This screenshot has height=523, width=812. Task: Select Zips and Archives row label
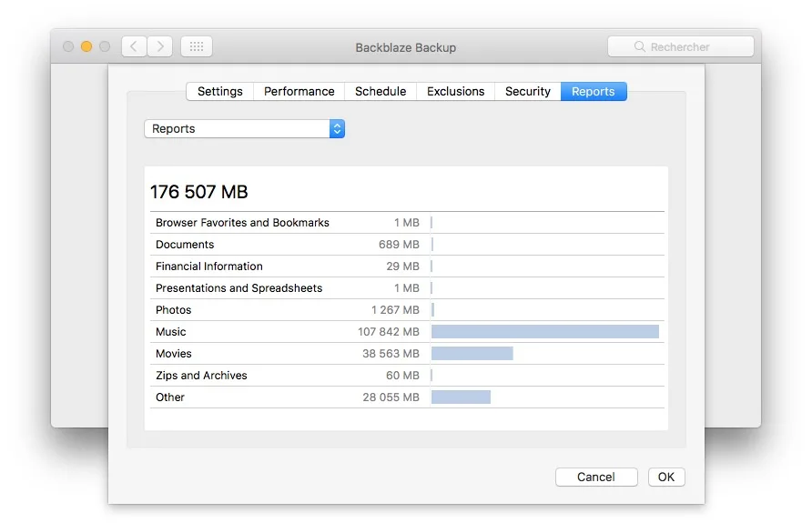coord(201,376)
